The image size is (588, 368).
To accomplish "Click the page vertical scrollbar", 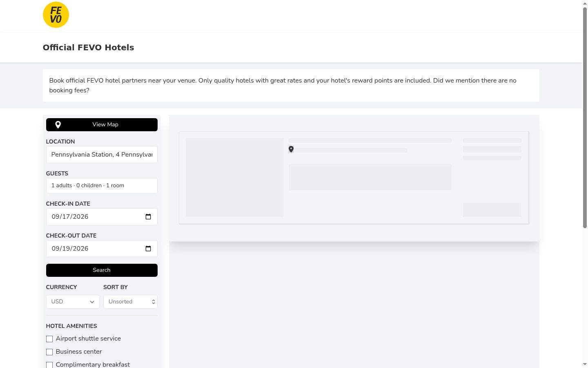I will pyautogui.click(x=585, y=118).
